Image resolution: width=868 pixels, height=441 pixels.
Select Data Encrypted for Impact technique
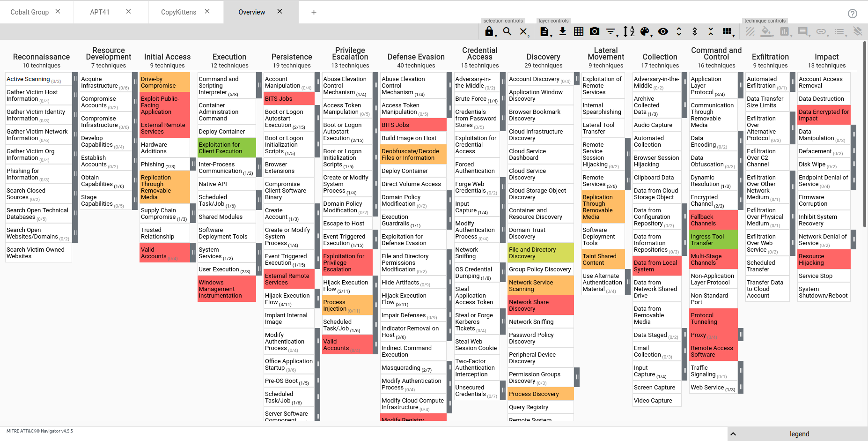pyautogui.click(x=824, y=115)
